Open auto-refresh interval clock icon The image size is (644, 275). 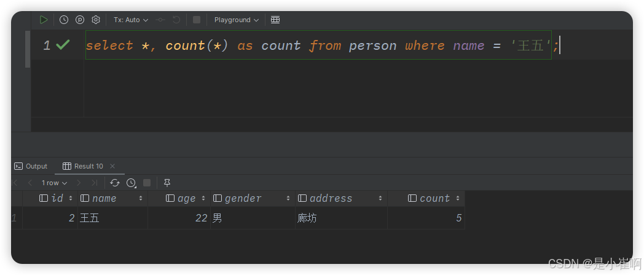[x=131, y=183]
